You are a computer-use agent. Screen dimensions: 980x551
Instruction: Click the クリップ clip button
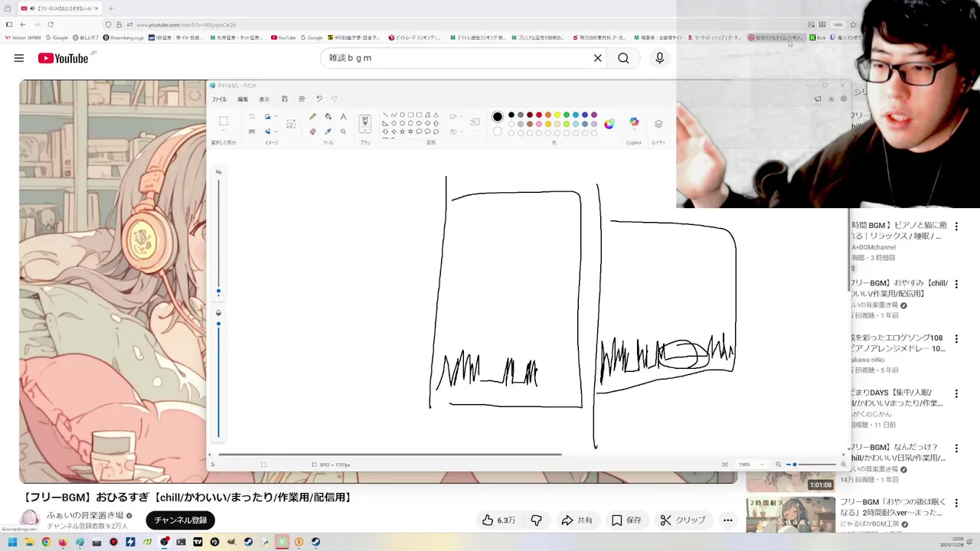click(683, 520)
